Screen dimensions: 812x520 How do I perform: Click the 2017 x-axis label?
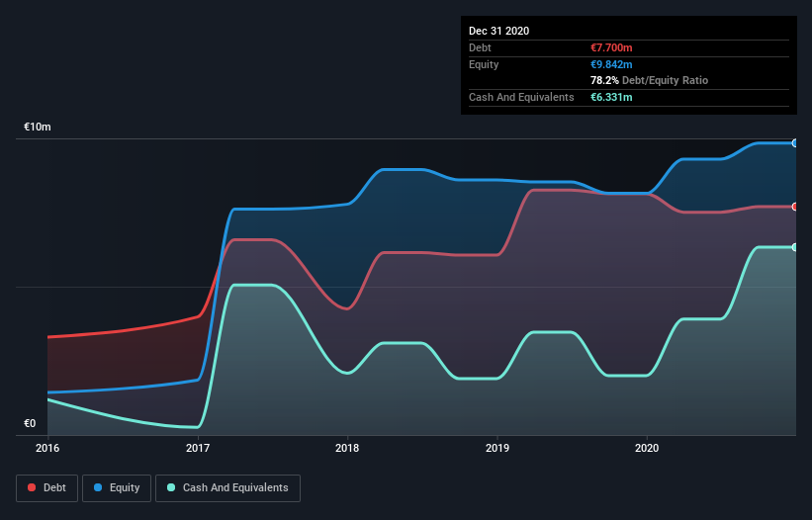pyautogui.click(x=198, y=448)
